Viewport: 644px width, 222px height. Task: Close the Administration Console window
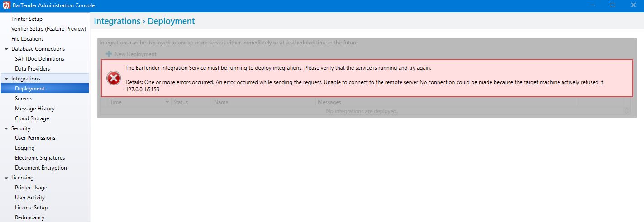click(633, 5)
